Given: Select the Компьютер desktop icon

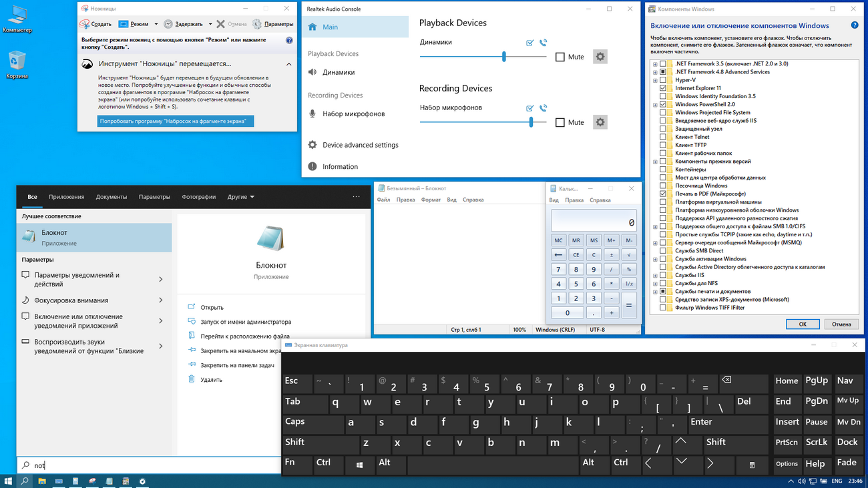Looking at the screenshot, I should pyautogui.click(x=17, y=19).
